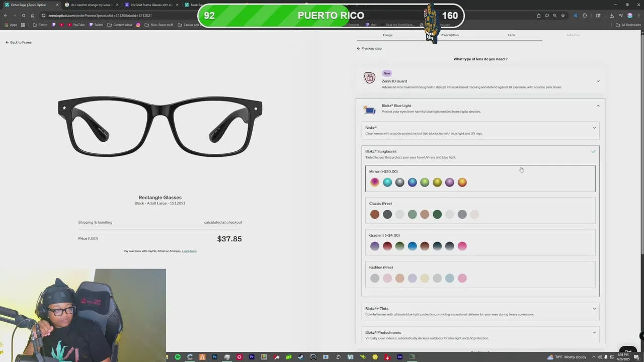Open the Instagram bookmark icon
Screen dimensions: 644x362
(138, 25)
